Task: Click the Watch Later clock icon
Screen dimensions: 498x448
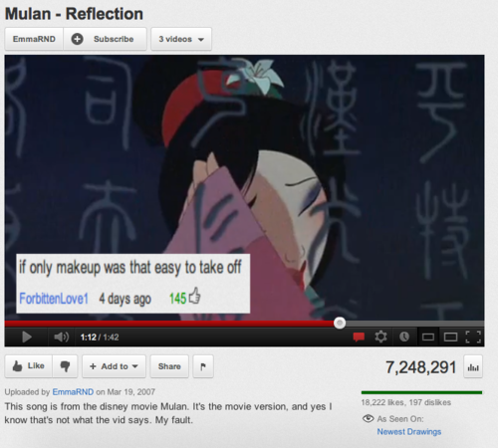Action: pyautogui.click(x=404, y=337)
